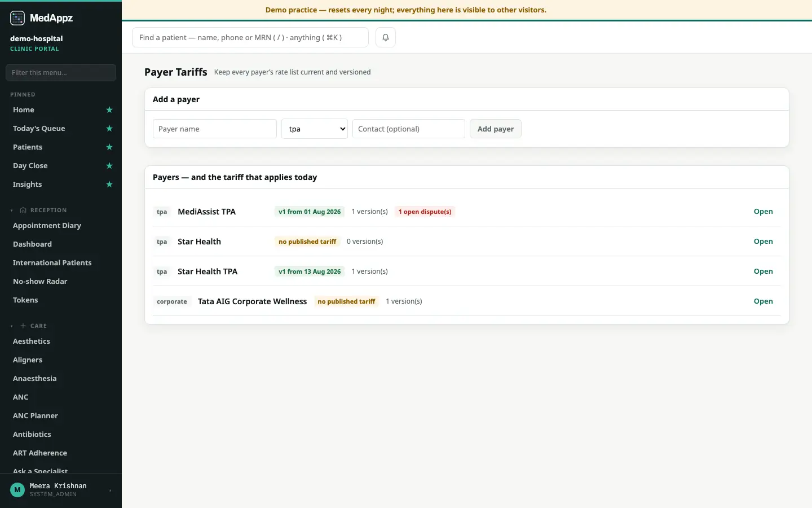This screenshot has width=812, height=508.
Task: Open the Reception Dashboard
Action: click(x=32, y=244)
